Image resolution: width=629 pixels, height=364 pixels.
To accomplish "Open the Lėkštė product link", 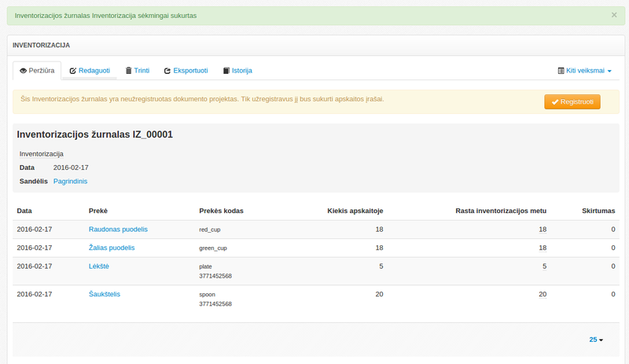I will [x=99, y=267].
